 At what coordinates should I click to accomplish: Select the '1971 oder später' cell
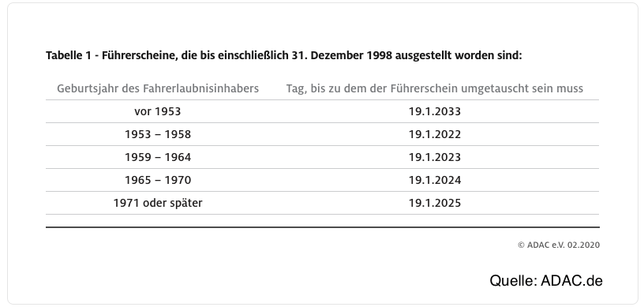click(x=158, y=203)
